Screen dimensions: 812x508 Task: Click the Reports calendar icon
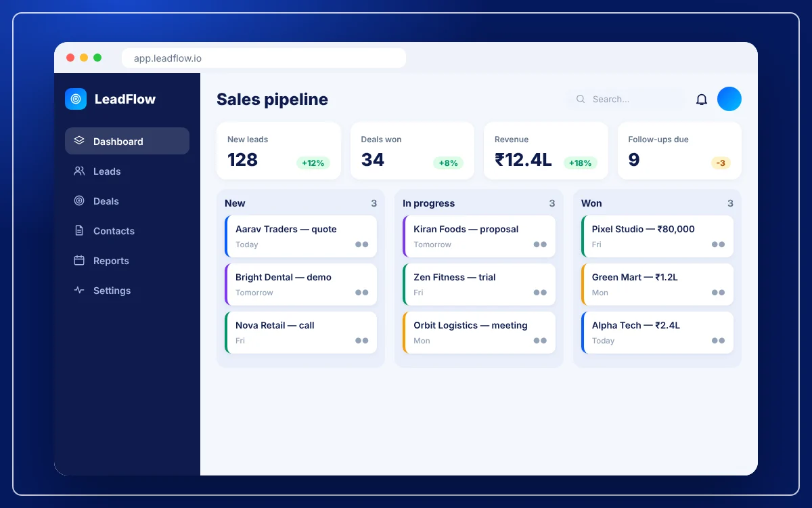tap(79, 260)
